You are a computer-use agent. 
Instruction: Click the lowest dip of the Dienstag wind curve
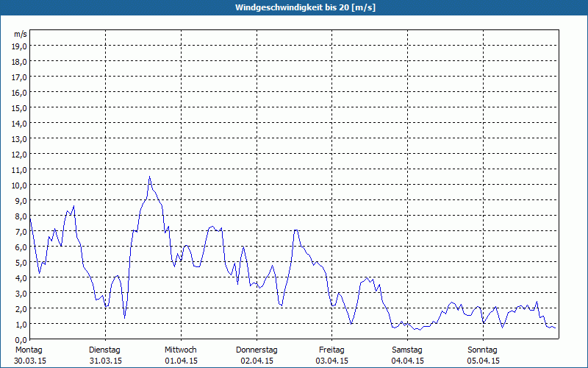[125, 318]
